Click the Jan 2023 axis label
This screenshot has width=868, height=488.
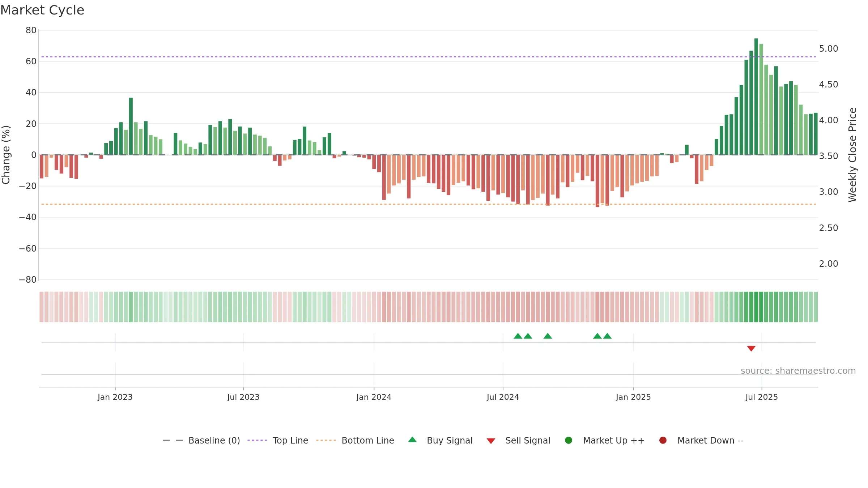pos(115,397)
